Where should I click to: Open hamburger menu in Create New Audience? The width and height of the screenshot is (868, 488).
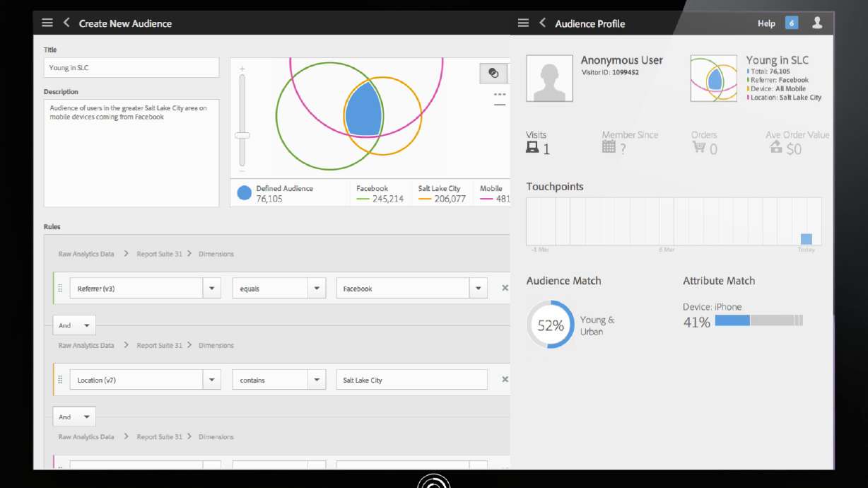[47, 23]
